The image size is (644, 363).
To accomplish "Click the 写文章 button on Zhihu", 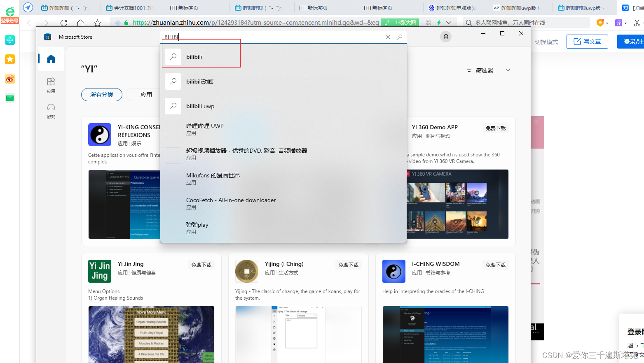I will tap(587, 42).
